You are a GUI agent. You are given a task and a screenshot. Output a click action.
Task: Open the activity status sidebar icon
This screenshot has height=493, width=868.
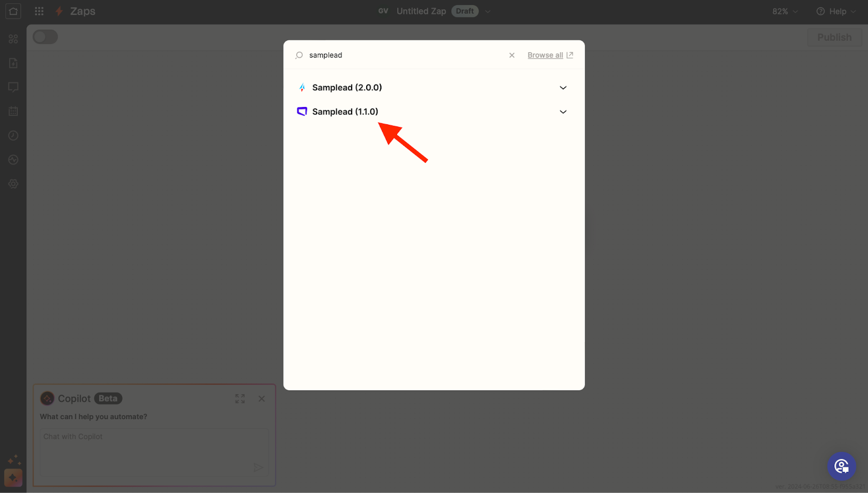[x=13, y=160]
